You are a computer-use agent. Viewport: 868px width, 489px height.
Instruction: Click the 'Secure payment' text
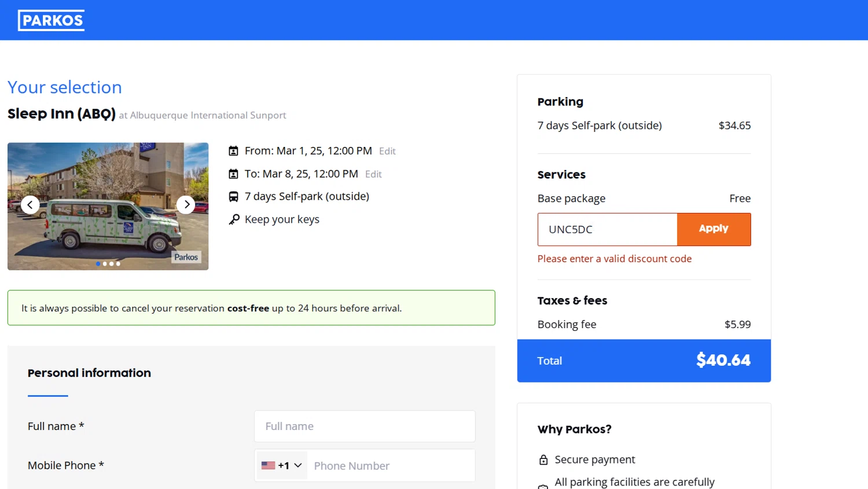pyautogui.click(x=595, y=459)
